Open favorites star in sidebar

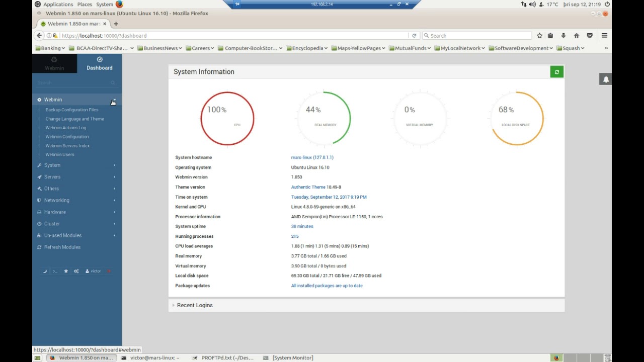(x=65, y=271)
